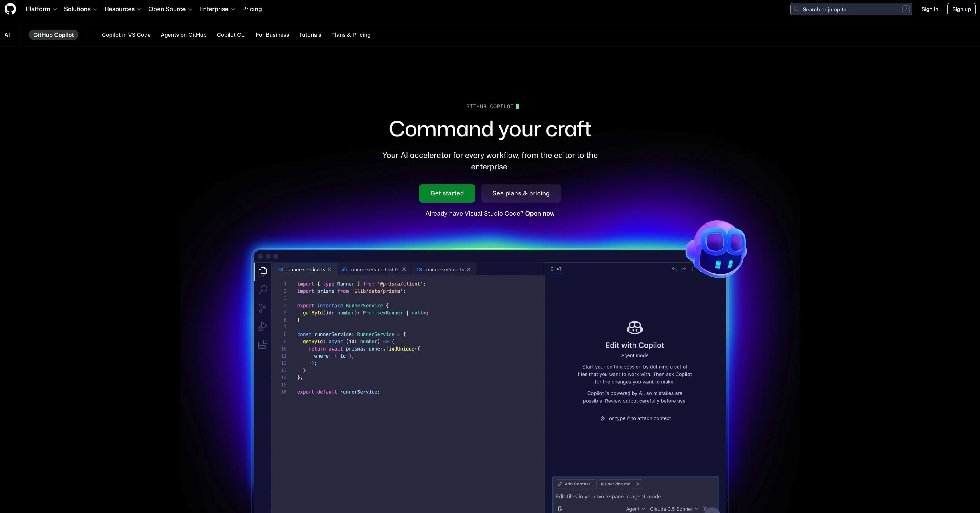Focus the Search or jump to field
The width and height of the screenshot is (980, 513).
click(x=851, y=9)
